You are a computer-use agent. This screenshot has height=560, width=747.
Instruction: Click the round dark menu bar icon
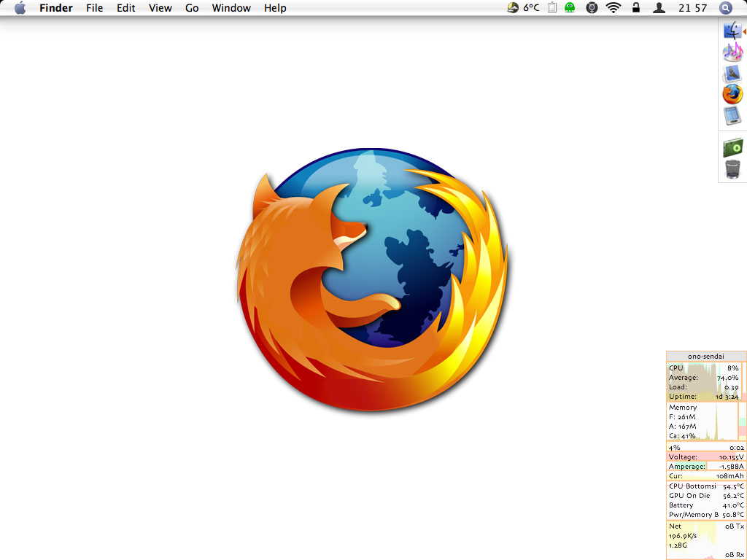click(x=592, y=7)
